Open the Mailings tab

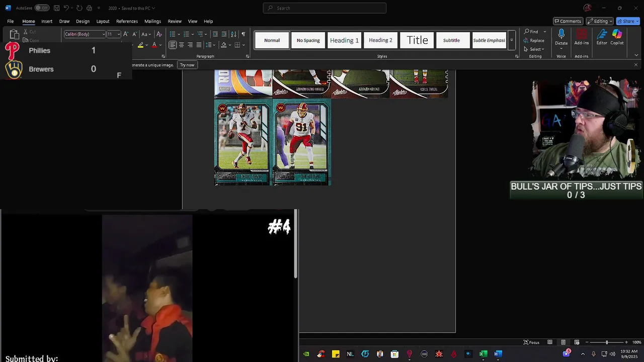[152, 21]
